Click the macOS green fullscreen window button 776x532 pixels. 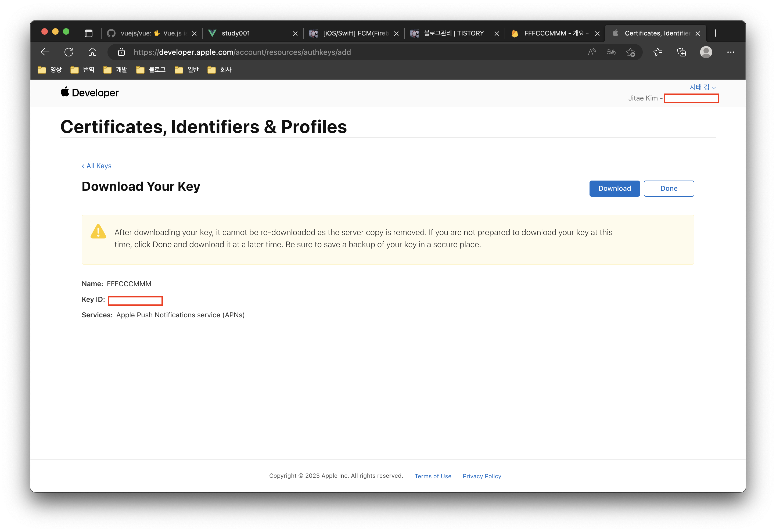[66, 31]
